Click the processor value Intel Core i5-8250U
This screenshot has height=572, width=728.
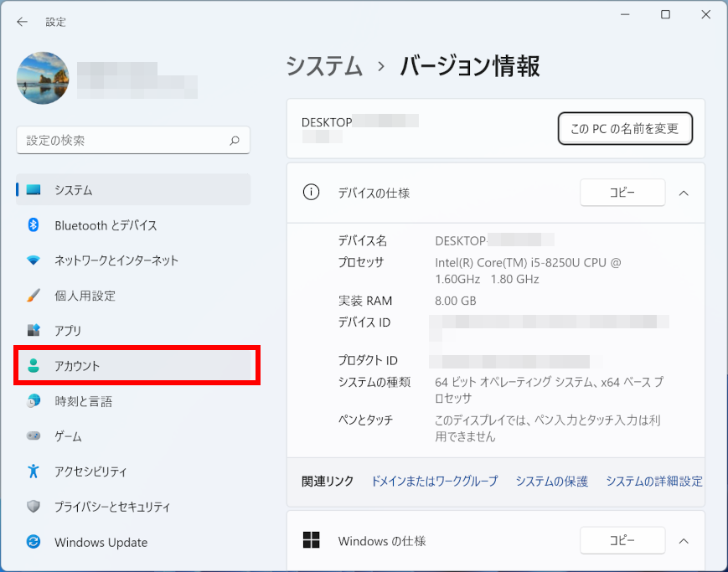(x=528, y=271)
